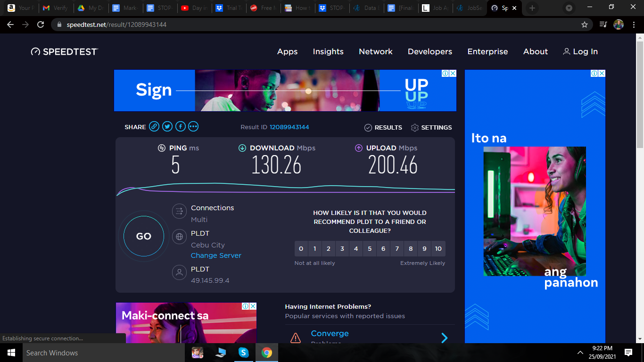
Task: Expand the Converge problems chevron arrow
Action: pyautogui.click(x=444, y=337)
